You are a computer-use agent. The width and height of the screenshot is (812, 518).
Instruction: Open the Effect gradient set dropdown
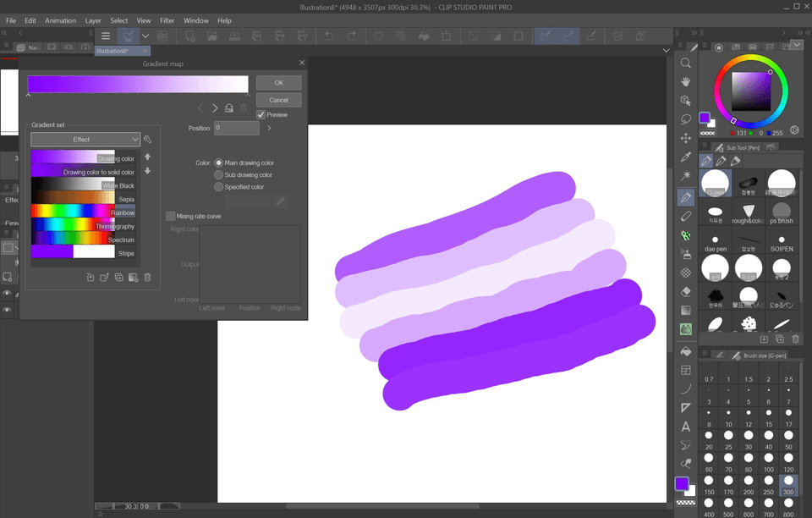pyautogui.click(x=85, y=140)
